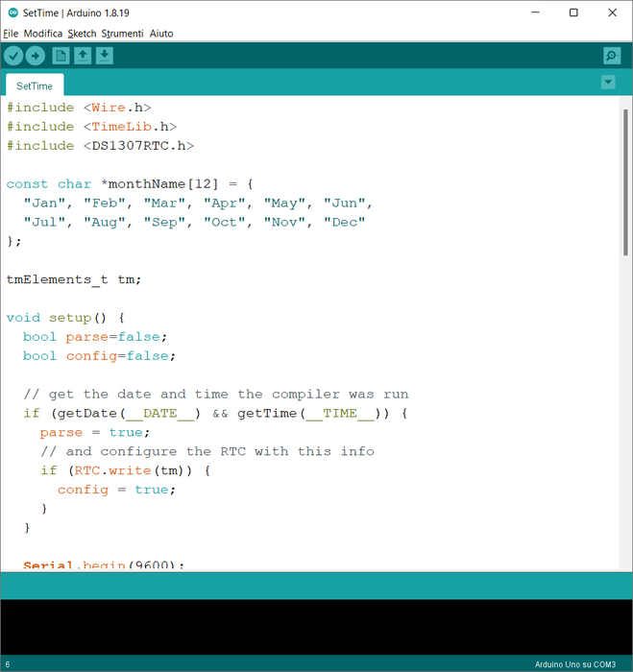The height and width of the screenshot is (672, 633).
Task: Click the tmElements_t tm; line
Action: 74,279
